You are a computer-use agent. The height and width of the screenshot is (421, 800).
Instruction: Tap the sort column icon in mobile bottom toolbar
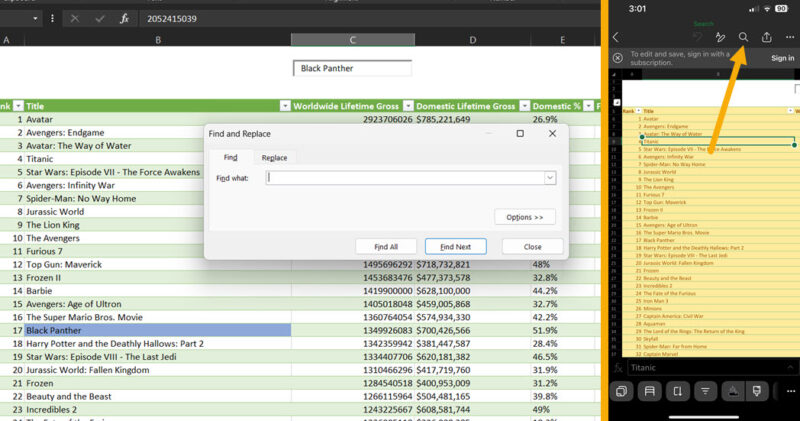point(678,391)
